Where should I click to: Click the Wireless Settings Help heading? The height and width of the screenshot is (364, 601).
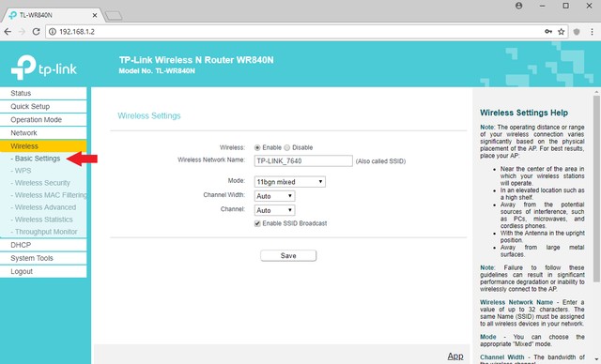(524, 113)
